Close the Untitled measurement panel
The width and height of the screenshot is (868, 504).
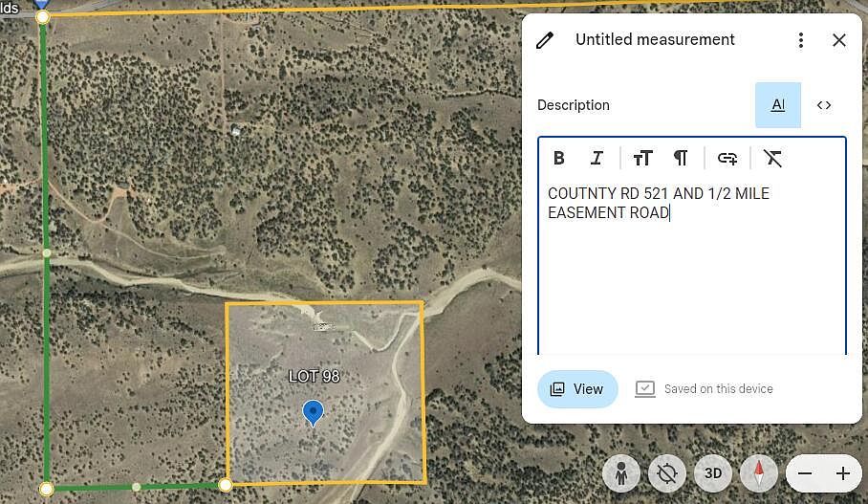pos(839,40)
